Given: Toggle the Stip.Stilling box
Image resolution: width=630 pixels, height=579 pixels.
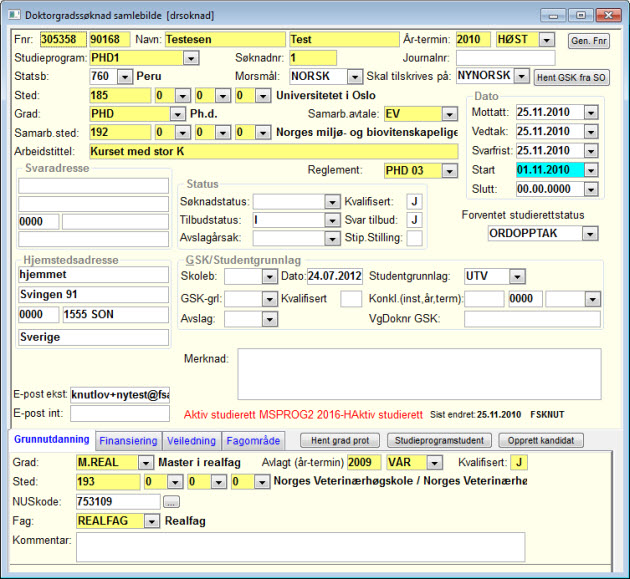Looking at the screenshot, I should click(414, 238).
